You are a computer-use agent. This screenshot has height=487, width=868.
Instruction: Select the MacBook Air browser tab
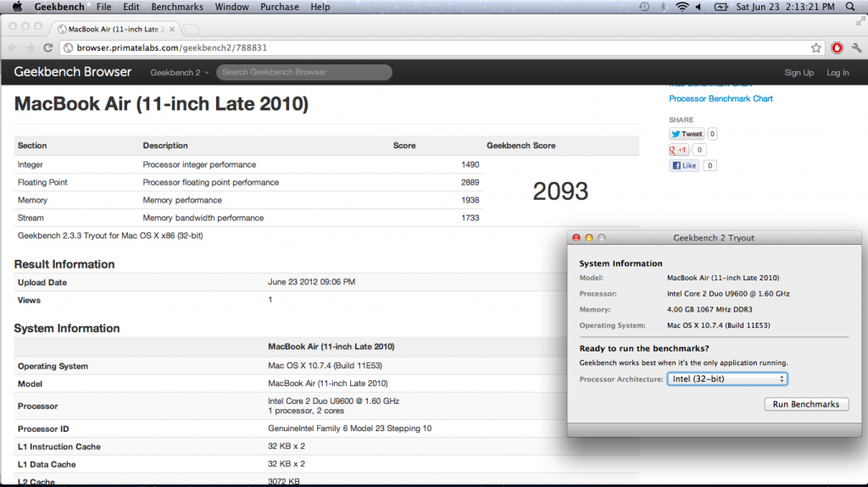click(x=114, y=29)
